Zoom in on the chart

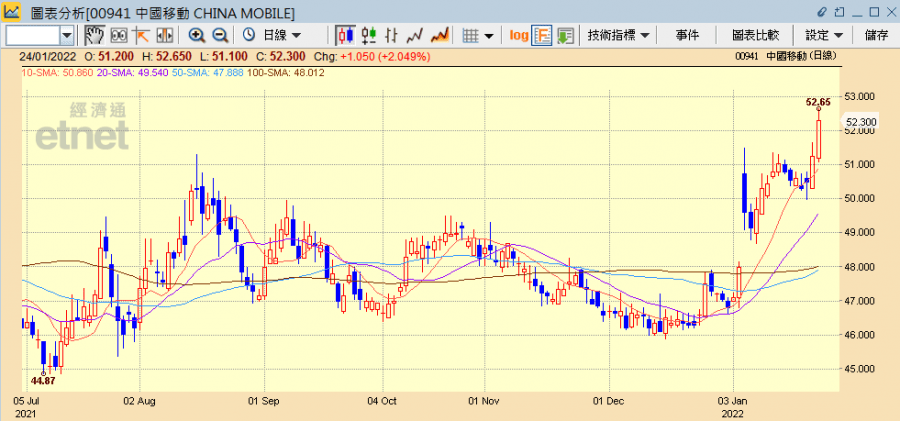[197, 35]
